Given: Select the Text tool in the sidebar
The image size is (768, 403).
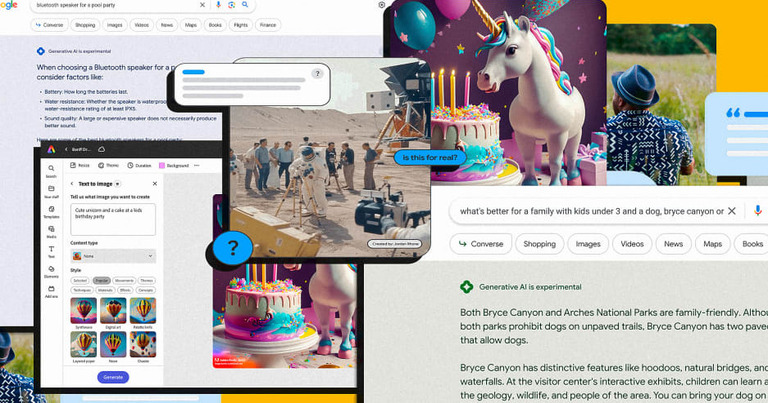Looking at the screenshot, I should click(51, 252).
